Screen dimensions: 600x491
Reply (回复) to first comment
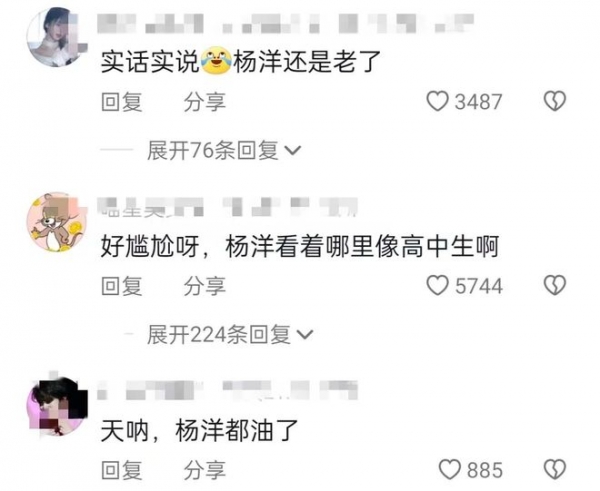pos(122,102)
